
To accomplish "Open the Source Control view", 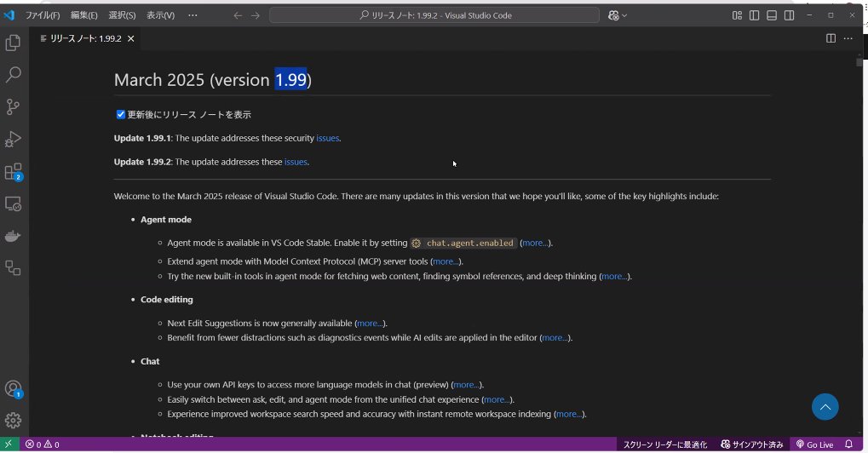I will tap(13, 106).
